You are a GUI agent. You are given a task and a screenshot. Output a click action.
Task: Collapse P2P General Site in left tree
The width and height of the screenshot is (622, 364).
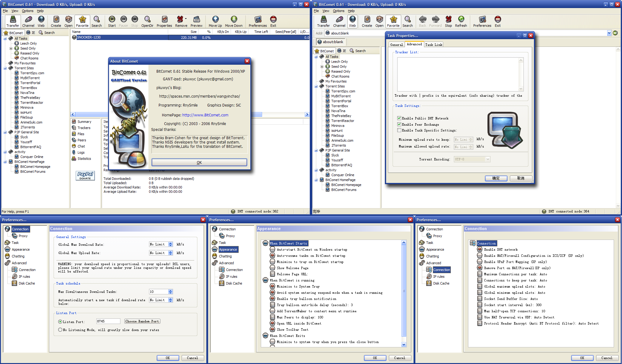(x=5, y=132)
